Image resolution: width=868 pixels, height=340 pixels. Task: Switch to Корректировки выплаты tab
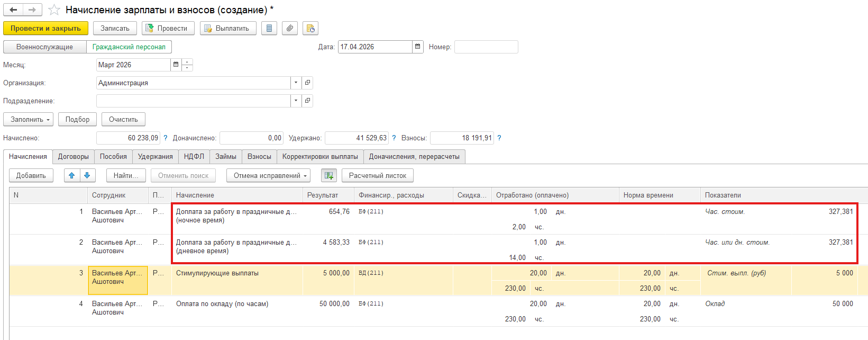(x=320, y=156)
